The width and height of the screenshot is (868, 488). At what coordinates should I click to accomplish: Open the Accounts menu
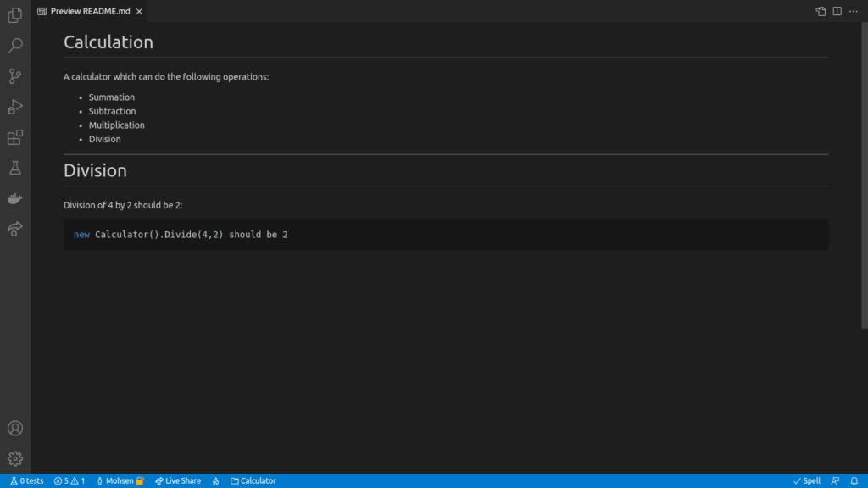click(14, 428)
